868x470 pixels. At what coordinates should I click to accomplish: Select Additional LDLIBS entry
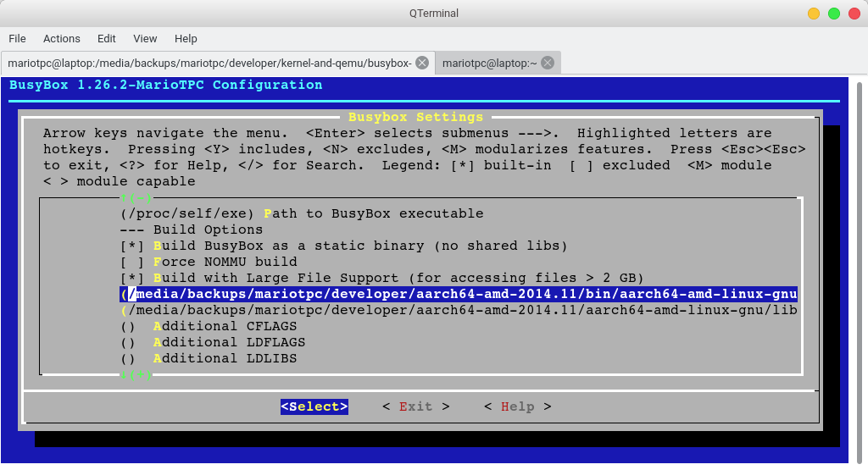(x=209, y=357)
